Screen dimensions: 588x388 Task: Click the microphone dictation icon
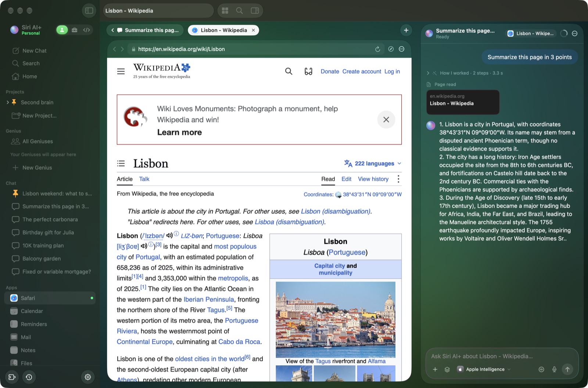554,370
